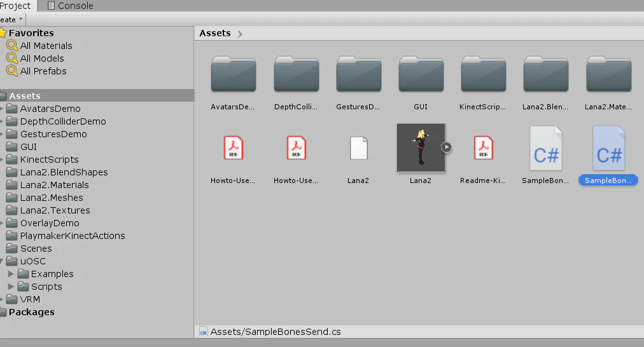Click the All Models favorite label
The width and height of the screenshot is (644, 347).
42,58
